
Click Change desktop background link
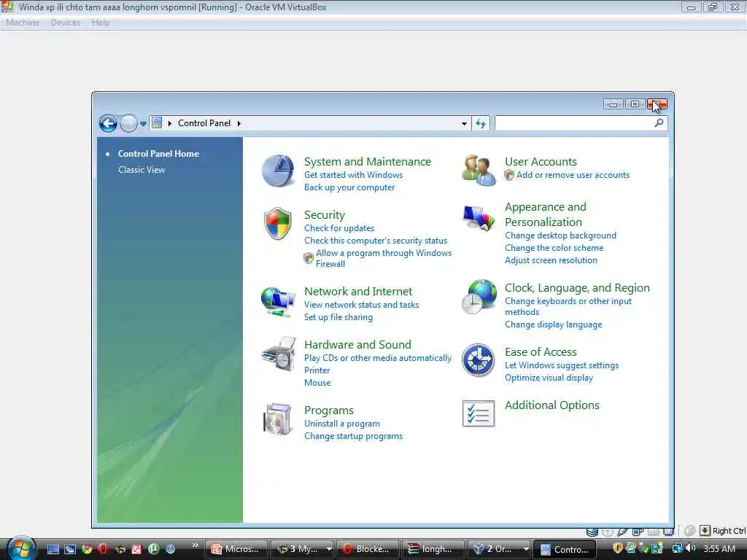click(x=561, y=236)
